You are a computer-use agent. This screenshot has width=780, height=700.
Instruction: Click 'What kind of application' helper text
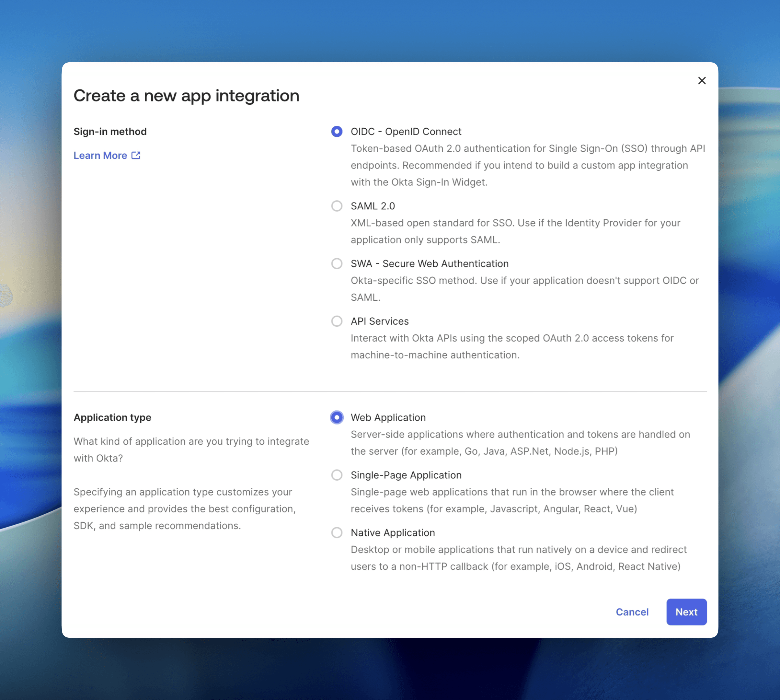pos(191,449)
